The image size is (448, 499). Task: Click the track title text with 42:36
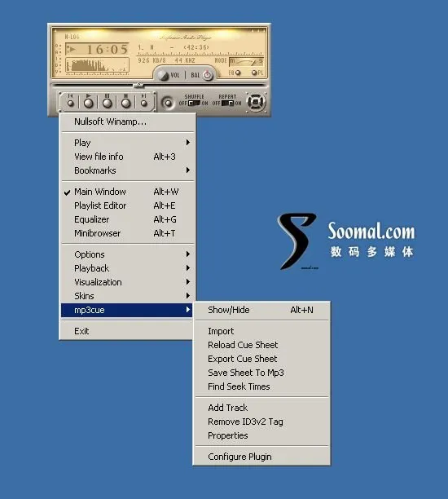point(173,47)
